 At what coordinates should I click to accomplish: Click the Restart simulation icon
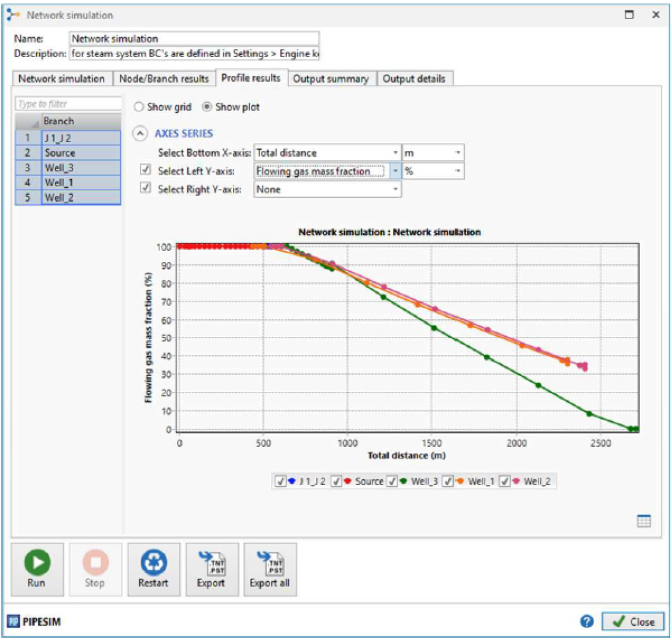tap(153, 562)
